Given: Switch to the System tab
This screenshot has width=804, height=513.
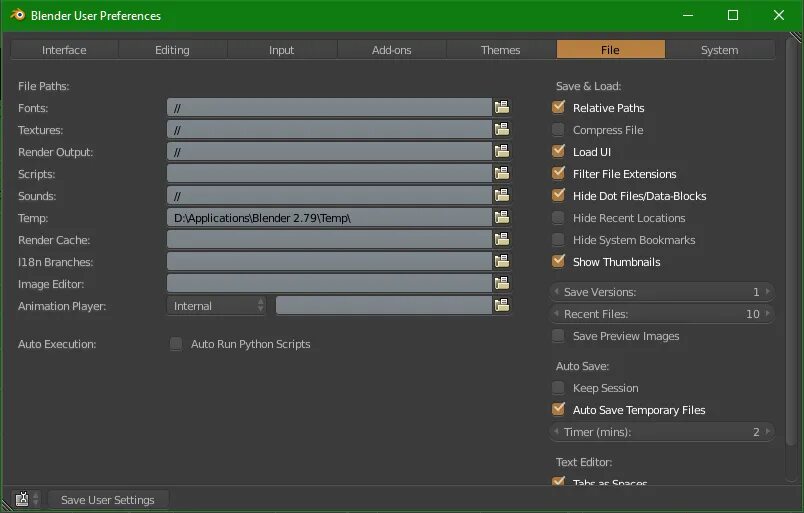Looking at the screenshot, I should coord(719,50).
